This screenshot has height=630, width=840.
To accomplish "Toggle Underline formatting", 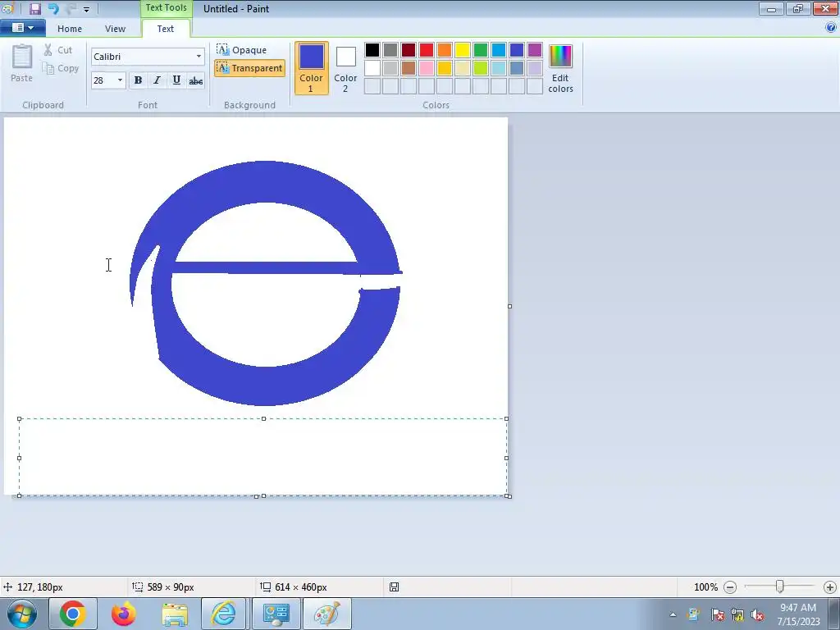I will [176, 80].
